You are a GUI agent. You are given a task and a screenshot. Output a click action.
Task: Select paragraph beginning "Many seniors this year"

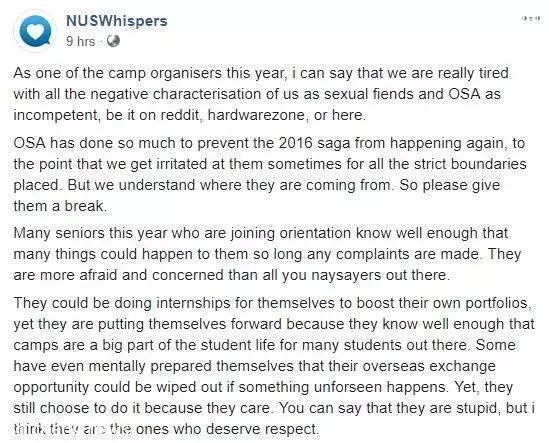pyautogui.click(x=267, y=254)
